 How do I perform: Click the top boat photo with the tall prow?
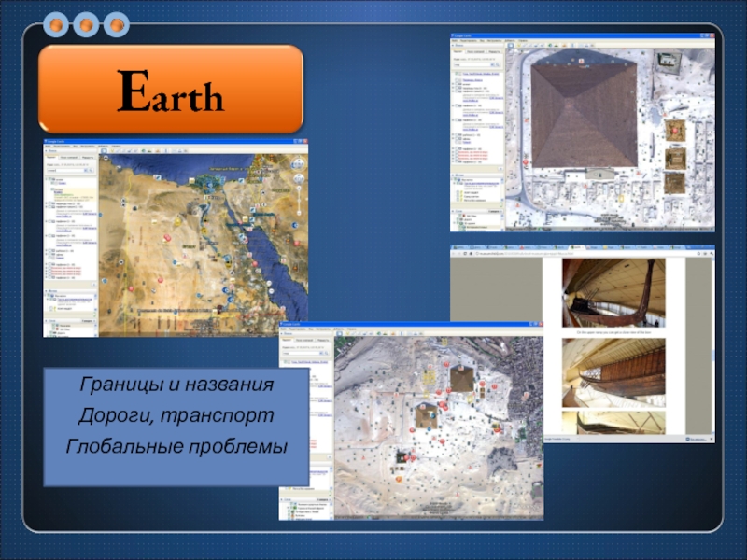pos(613,293)
